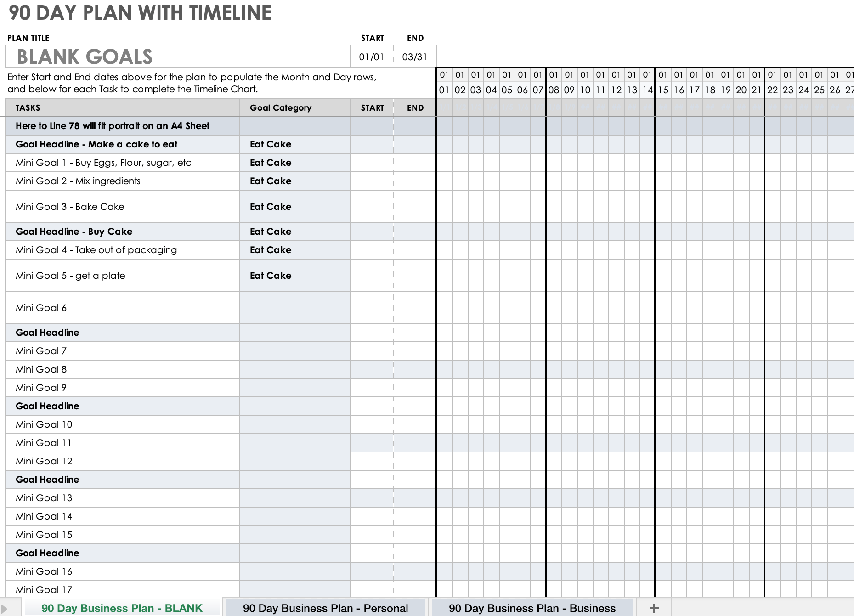Click the START date cell showing 01/01
This screenshot has width=854, height=616.
[372, 57]
